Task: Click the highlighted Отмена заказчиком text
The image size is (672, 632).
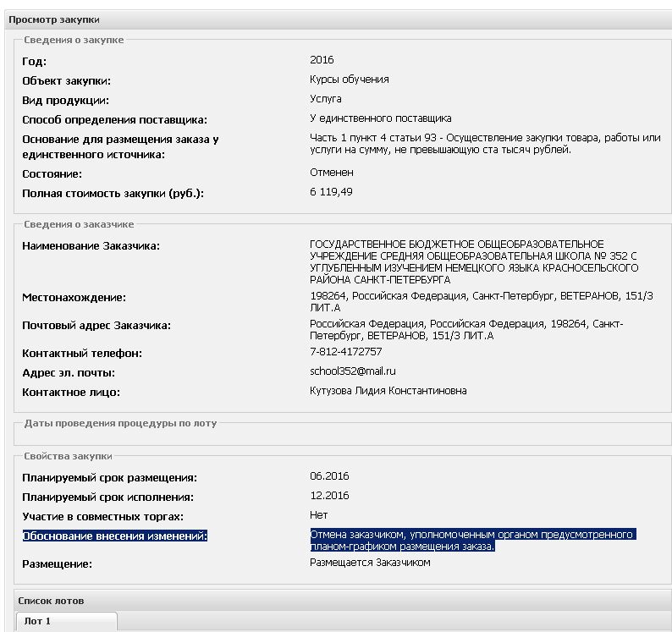Action: [x=473, y=541]
